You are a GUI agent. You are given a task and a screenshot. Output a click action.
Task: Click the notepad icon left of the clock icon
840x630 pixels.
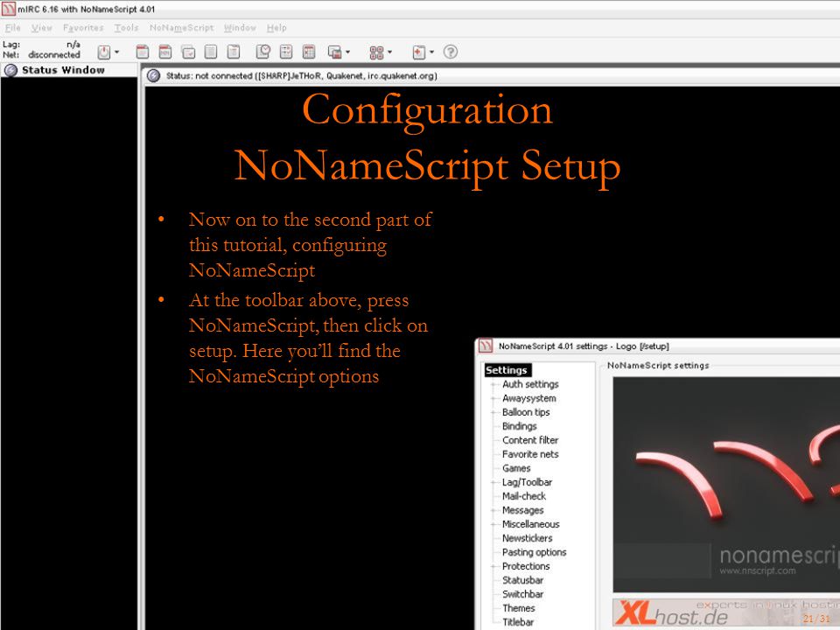[x=233, y=52]
